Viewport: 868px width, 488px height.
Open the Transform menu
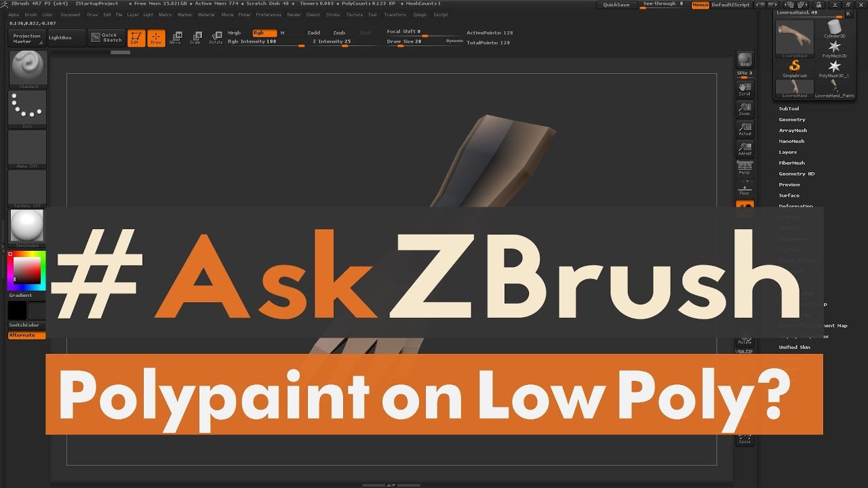click(395, 14)
